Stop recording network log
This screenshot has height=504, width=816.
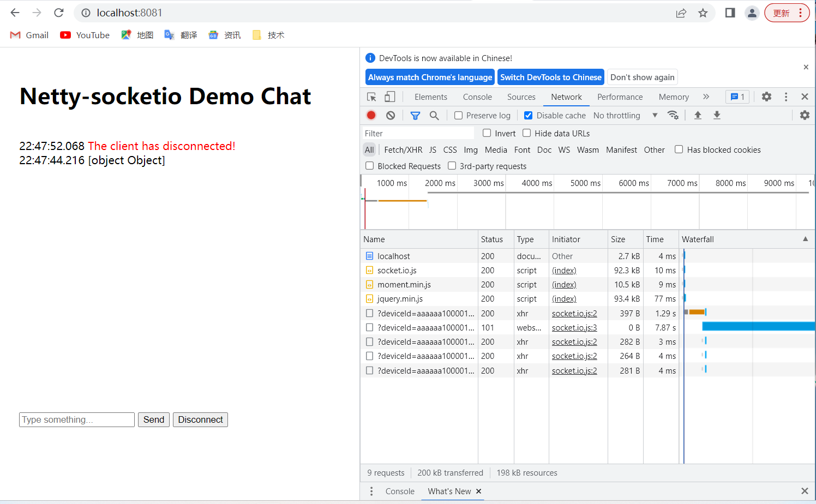(x=371, y=115)
